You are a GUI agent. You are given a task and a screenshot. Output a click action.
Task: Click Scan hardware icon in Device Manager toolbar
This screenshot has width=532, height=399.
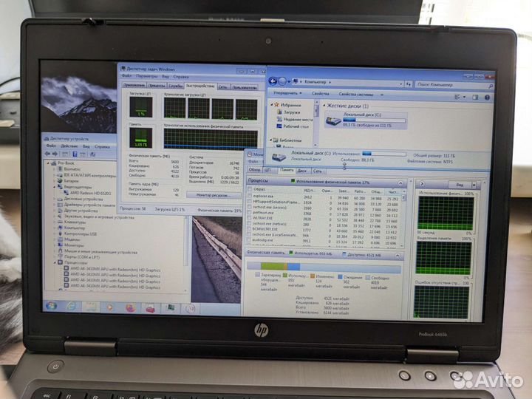92,154
